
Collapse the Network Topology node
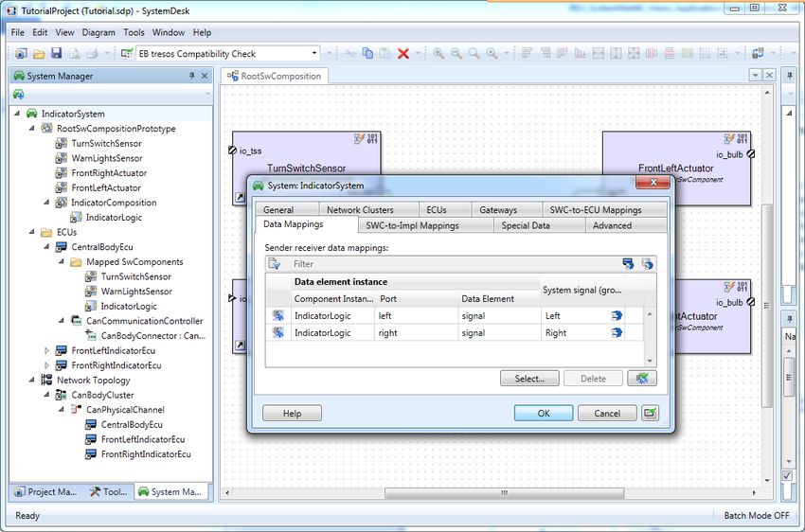pyautogui.click(x=32, y=380)
